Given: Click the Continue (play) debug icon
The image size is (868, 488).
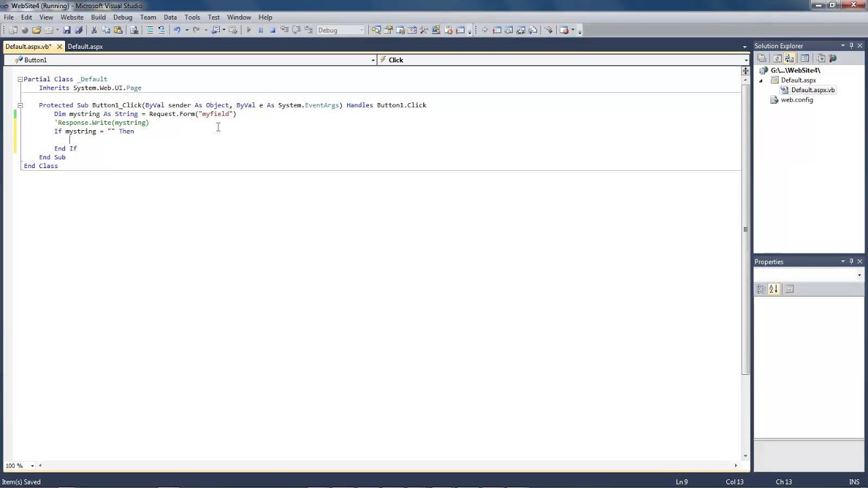Looking at the screenshot, I should (249, 30).
